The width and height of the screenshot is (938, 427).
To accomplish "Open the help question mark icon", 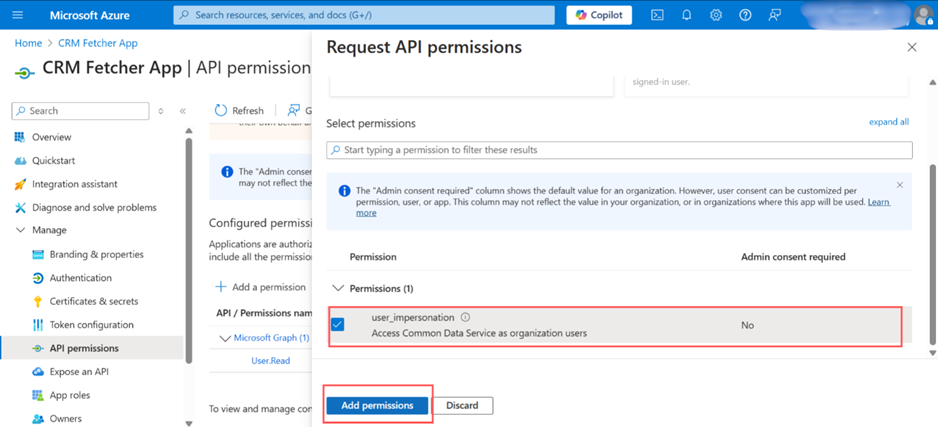I will [745, 16].
